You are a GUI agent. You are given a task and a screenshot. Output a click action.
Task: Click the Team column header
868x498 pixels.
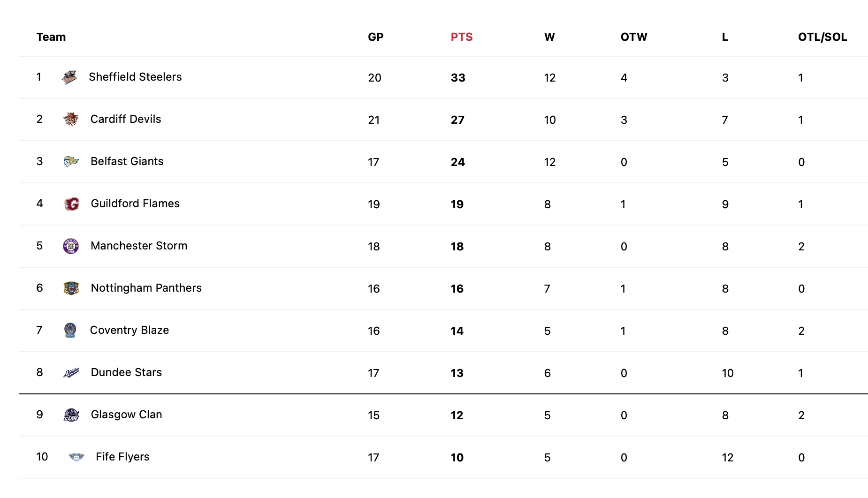(x=51, y=37)
